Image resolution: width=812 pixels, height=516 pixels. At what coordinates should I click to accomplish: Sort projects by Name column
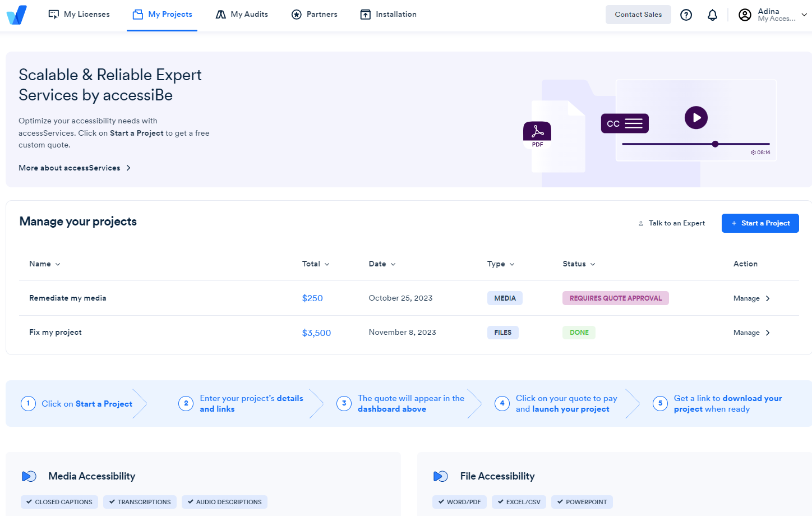click(44, 264)
